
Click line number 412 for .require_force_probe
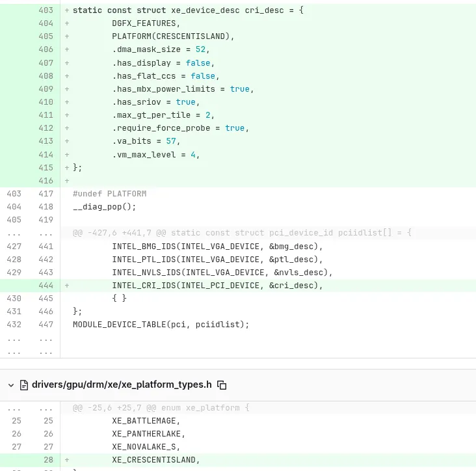(x=46, y=128)
